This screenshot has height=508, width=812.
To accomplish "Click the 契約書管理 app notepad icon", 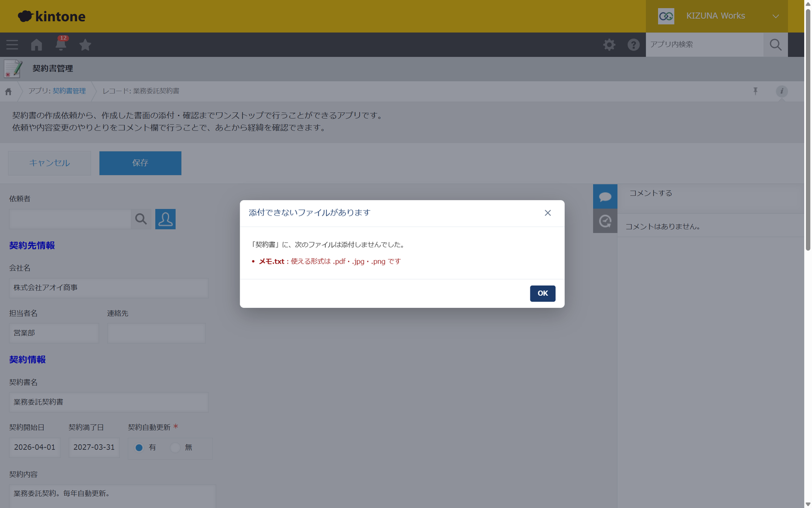I will [13, 69].
